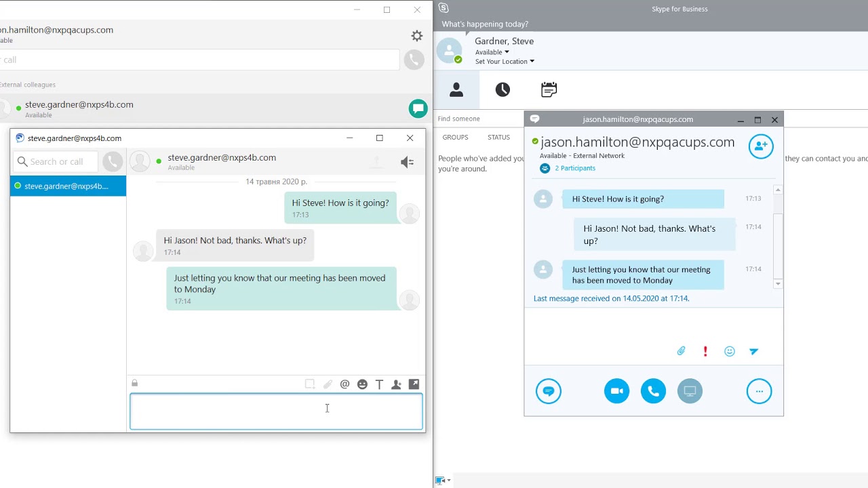Start an audio call with the phone button
Image resolution: width=868 pixels, height=488 pixels.
point(653,391)
